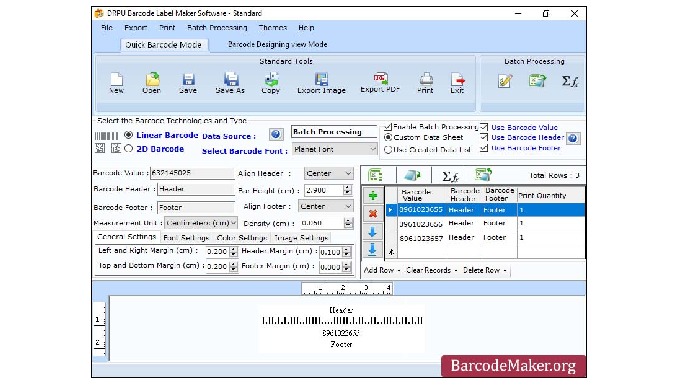
Task: Click the Exit icon
Action: 458,79
